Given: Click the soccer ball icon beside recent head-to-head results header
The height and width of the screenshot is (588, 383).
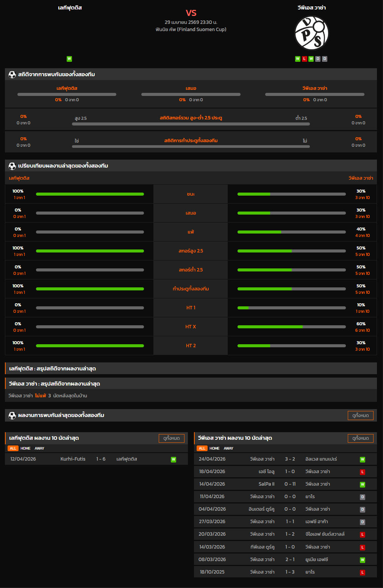Looking at the screenshot, I should 12,416.
